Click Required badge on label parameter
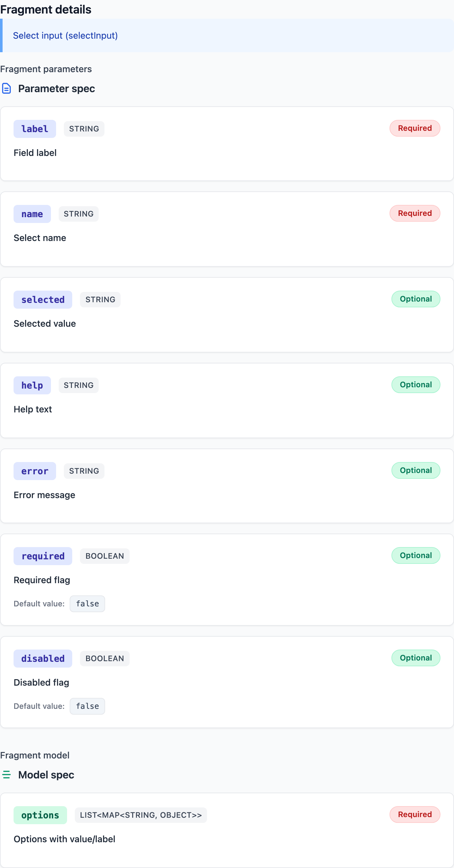Viewport: 454px width, 868px height. [x=415, y=128]
